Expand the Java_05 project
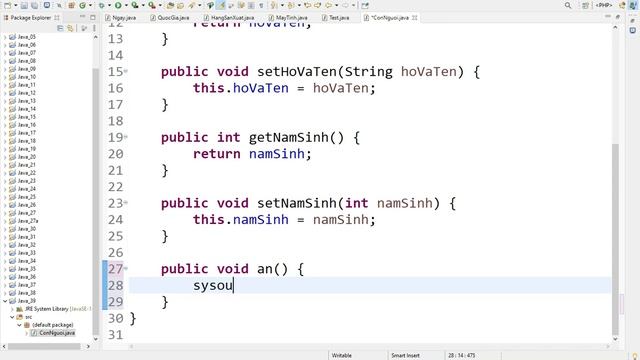 coord(5,37)
